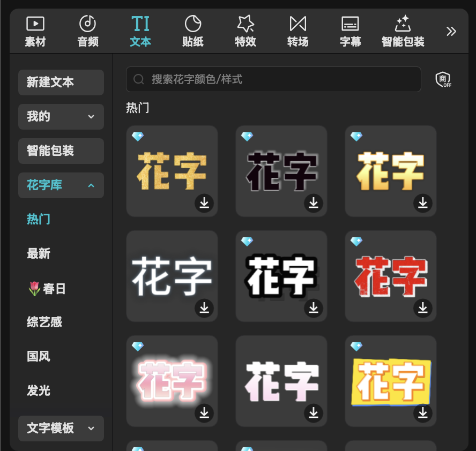Open the 特效 effects tab
The width and height of the screenshot is (476, 451).
point(246,32)
